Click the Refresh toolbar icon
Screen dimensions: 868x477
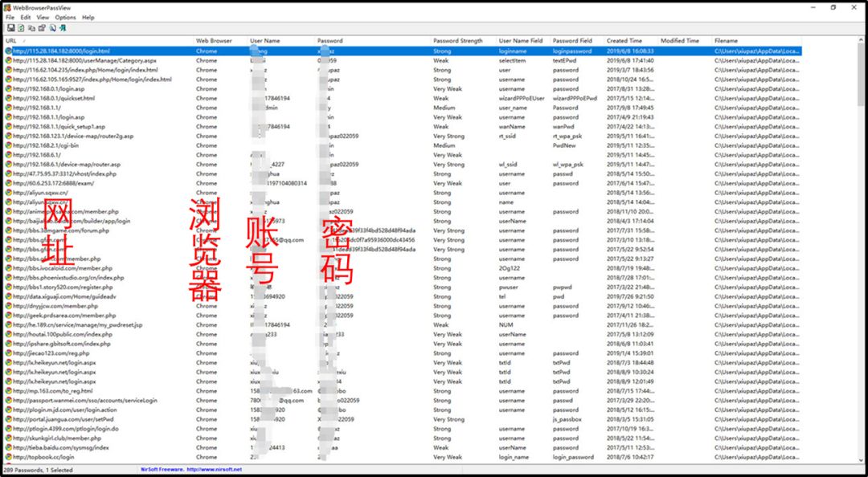pos(21,27)
